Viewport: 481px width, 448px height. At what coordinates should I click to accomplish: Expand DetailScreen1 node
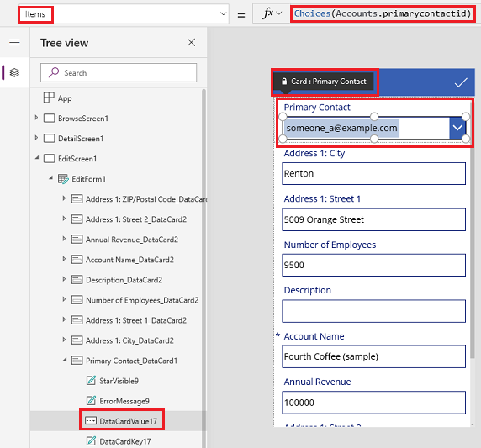pyautogui.click(x=36, y=138)
